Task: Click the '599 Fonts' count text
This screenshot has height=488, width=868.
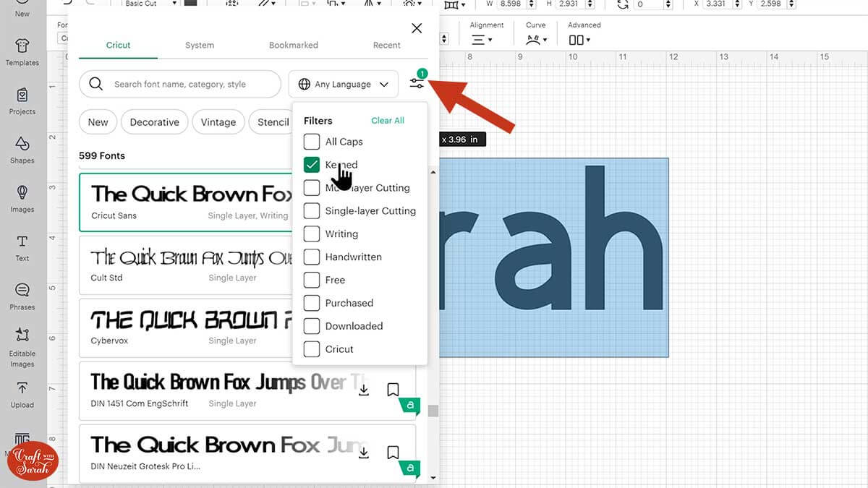Action: pos(102,155)
